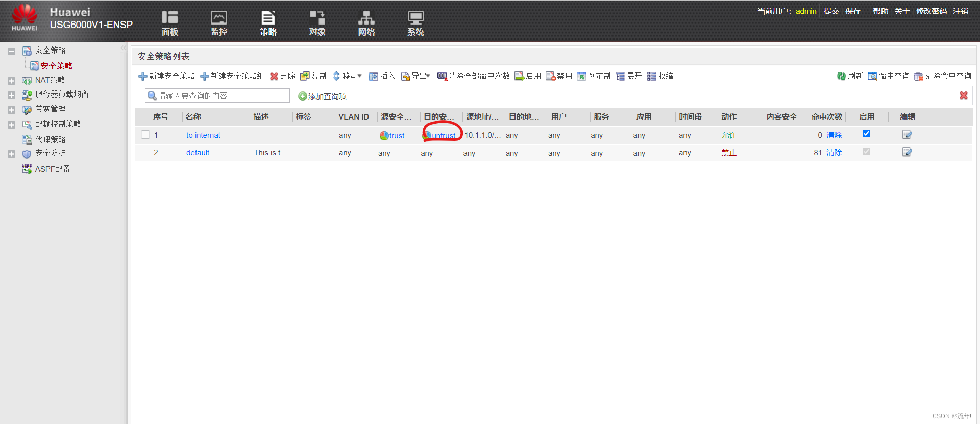Click 添加查询项 add query item
980x424 pixels.
(x=322, y=96)
